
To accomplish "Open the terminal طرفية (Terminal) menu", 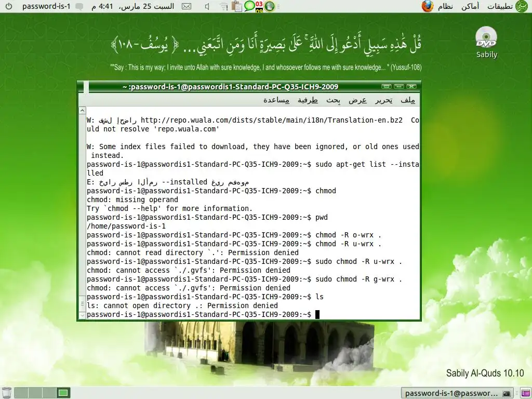I will (308, 100).
